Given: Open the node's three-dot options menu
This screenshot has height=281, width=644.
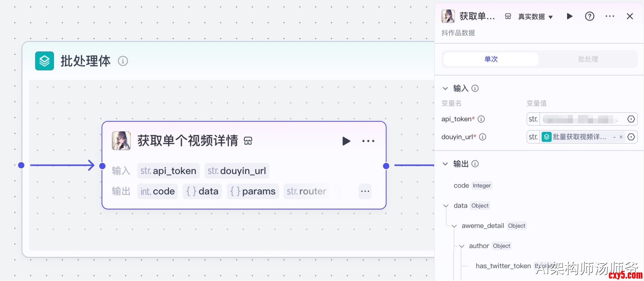Looking at the screenshot, I should click(368, 141).
